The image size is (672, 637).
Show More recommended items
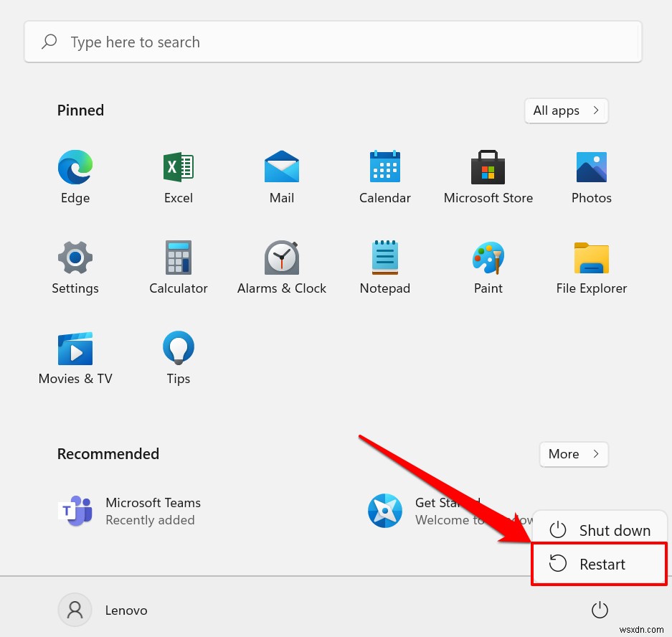tap(573, 454)
